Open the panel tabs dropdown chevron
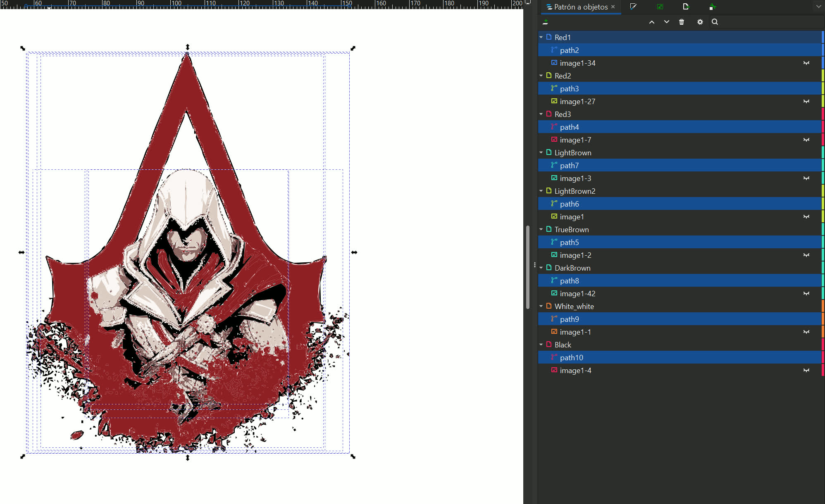The height and width of the screenshot is (504, 825). pyautogui.click(x=818, y=7)
